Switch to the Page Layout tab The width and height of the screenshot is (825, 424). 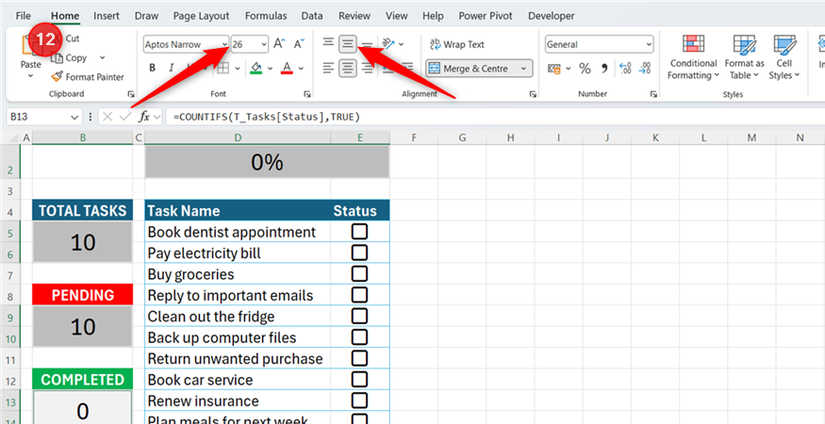pyautogui.click(x=202, y=16)
